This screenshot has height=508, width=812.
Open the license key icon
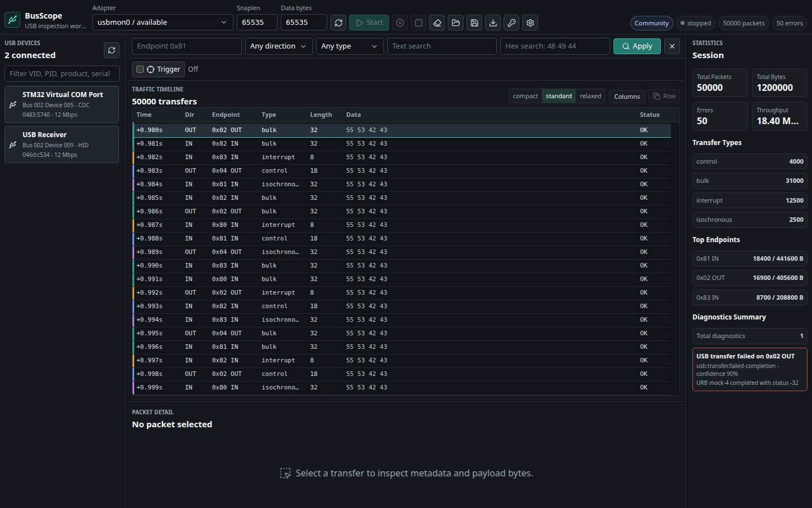[x=511, y=23]
